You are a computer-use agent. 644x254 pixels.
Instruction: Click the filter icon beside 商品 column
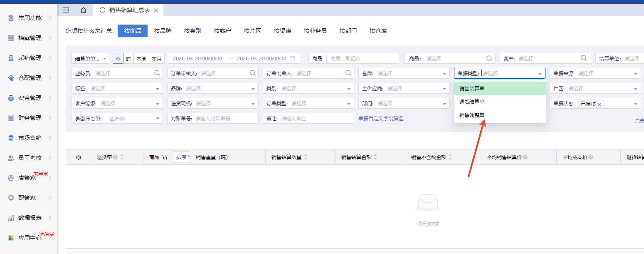click(165, 157)
